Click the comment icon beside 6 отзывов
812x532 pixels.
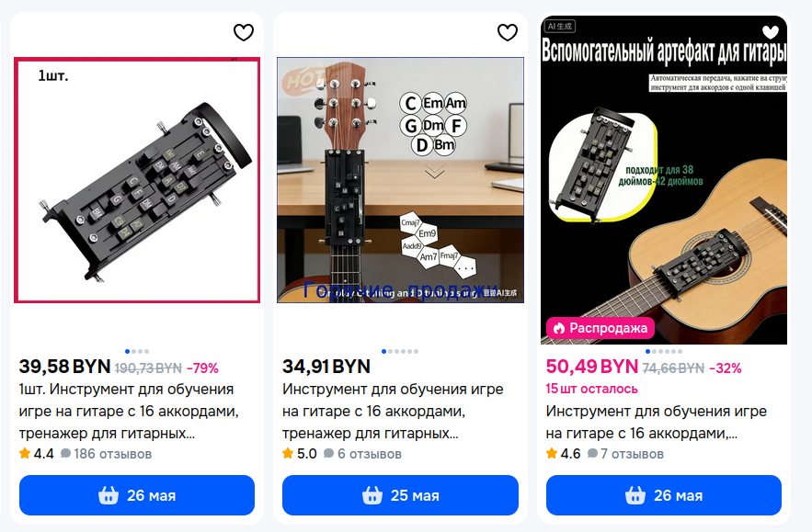coord(329,454)
